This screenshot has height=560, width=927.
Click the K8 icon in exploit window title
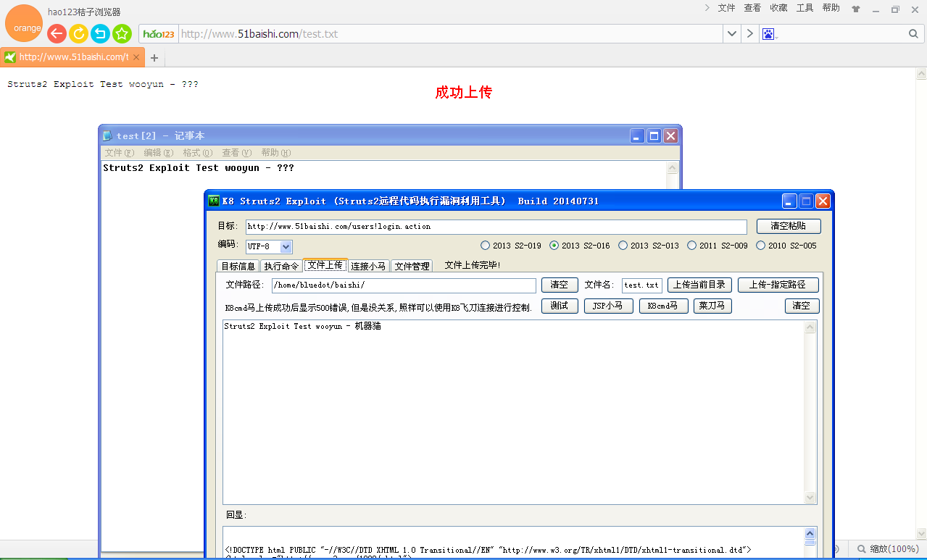(x=214, y=201)
